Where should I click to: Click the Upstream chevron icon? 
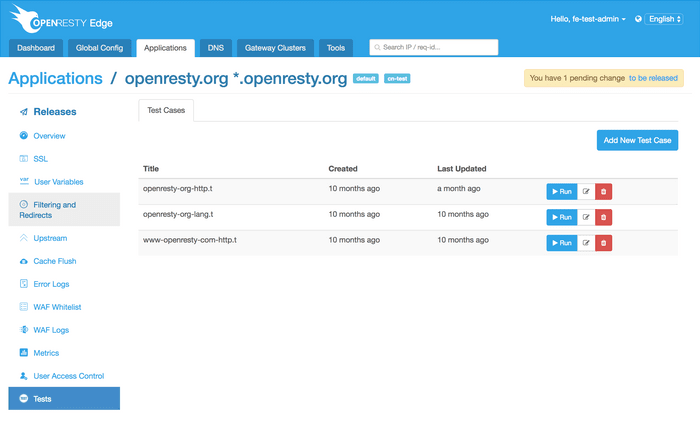coord(24,238)
